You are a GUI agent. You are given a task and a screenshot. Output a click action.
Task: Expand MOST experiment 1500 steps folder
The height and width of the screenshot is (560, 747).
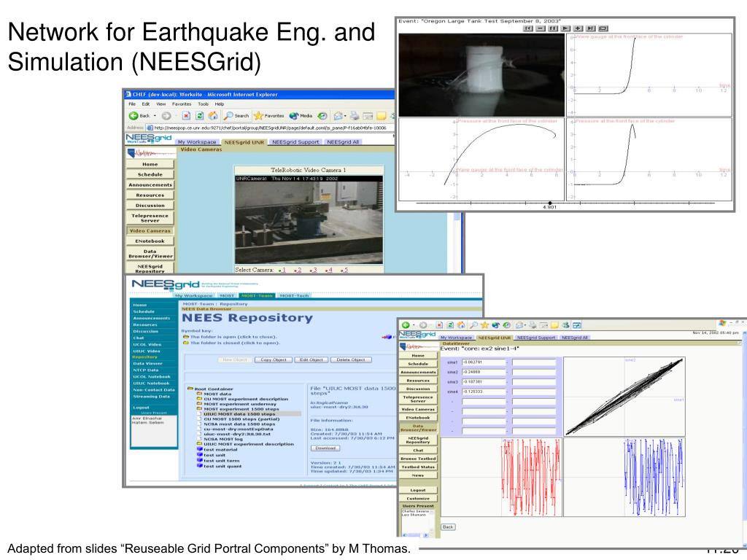[x=200, y=409]
